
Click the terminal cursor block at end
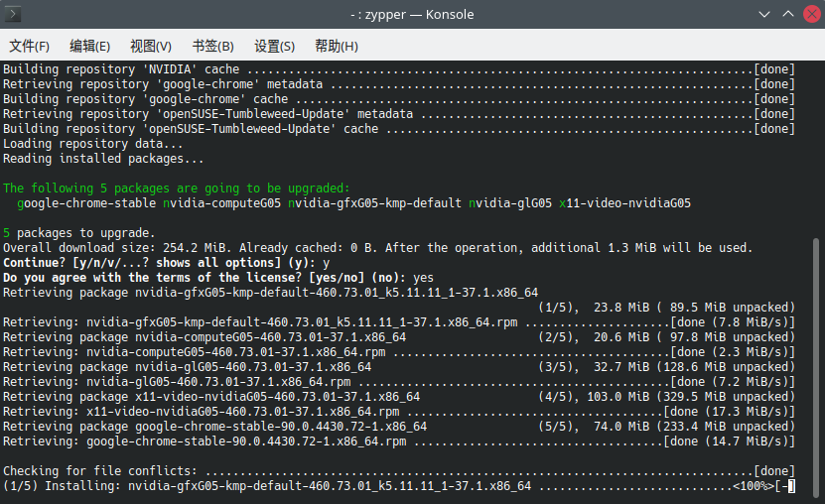click(791, 486)
